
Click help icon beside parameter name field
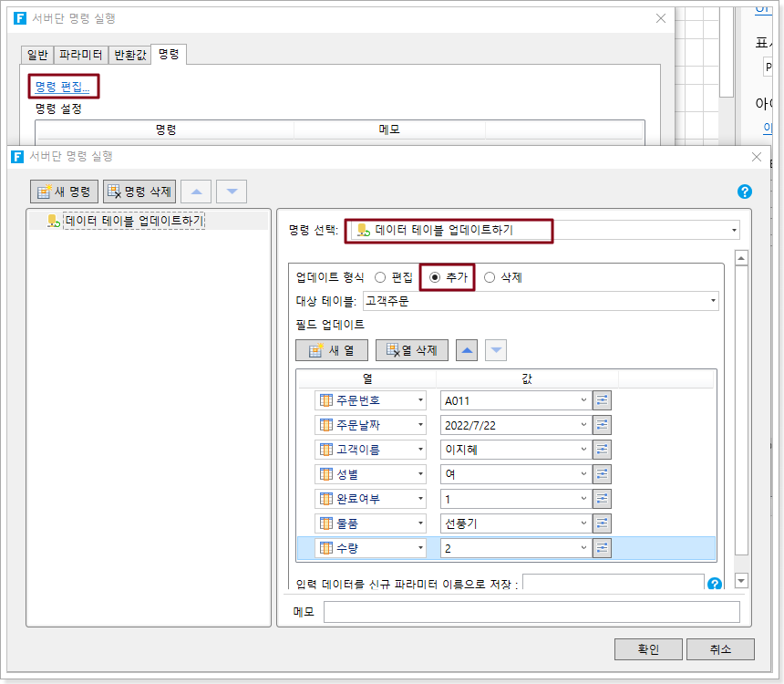point(715,584)
